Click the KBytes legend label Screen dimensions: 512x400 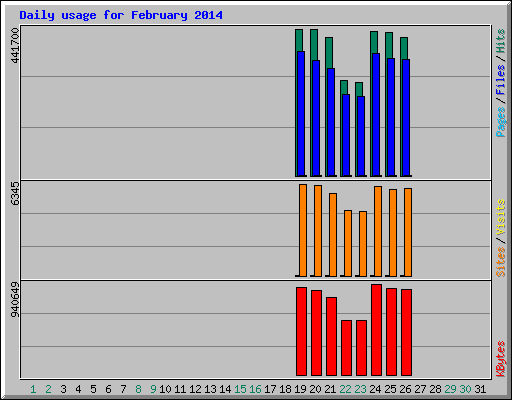coord(500,359)
